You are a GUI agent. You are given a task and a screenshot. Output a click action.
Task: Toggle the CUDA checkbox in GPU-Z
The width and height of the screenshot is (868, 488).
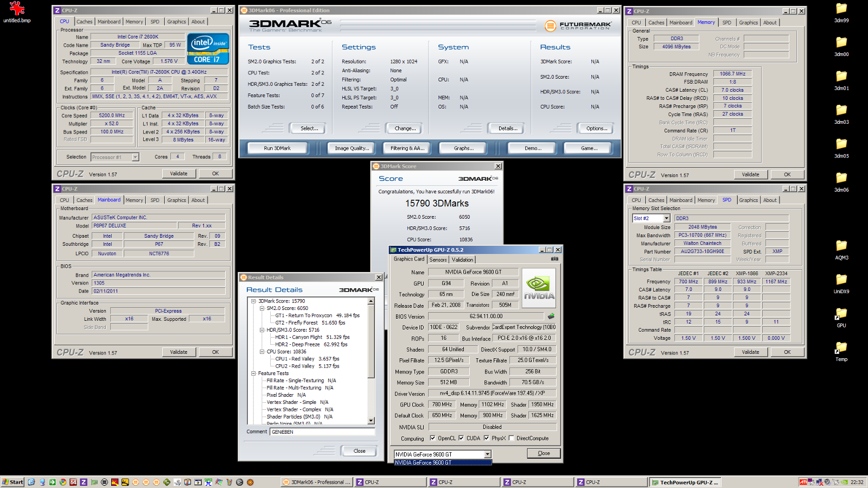[461, 438]
